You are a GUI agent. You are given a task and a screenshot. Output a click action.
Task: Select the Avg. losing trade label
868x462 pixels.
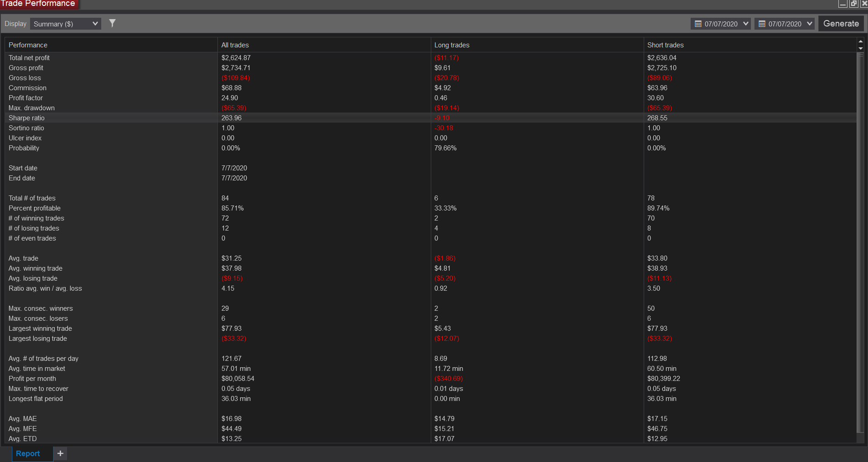click(x=33, y=278)
